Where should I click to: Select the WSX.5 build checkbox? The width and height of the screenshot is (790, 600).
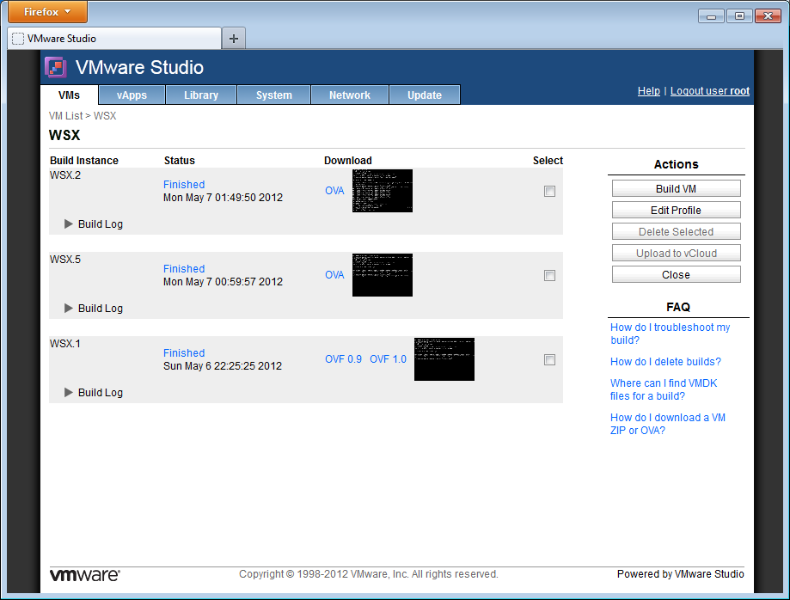click(x=549, y=275)
